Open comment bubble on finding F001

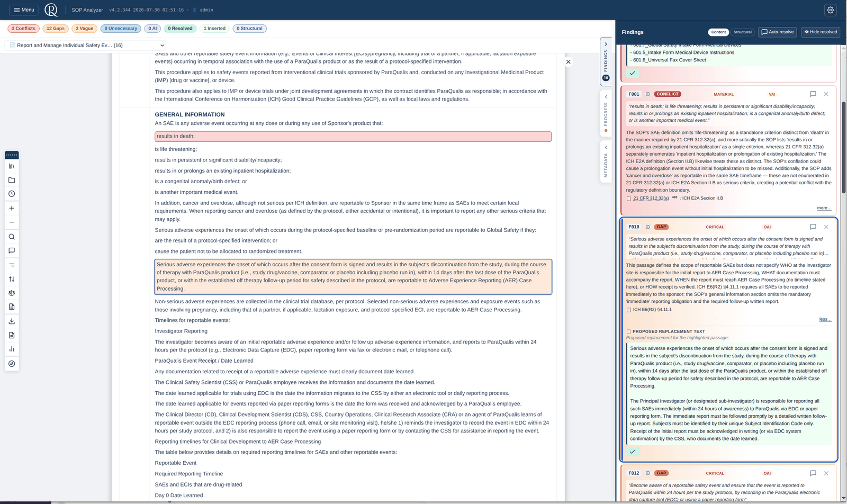click(813, 94)
